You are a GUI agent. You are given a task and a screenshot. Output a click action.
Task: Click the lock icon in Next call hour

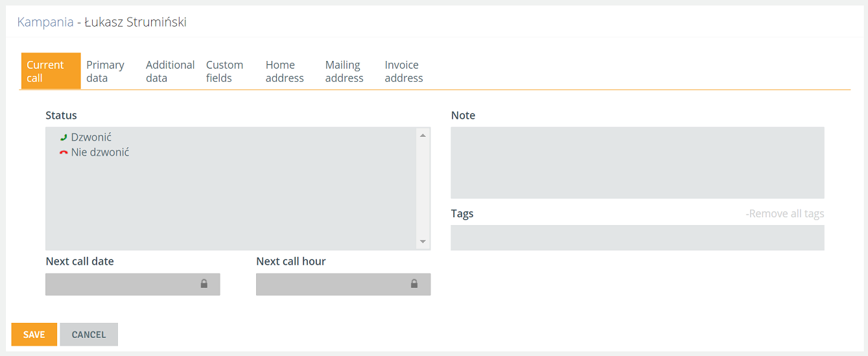[x=414, y=284]
